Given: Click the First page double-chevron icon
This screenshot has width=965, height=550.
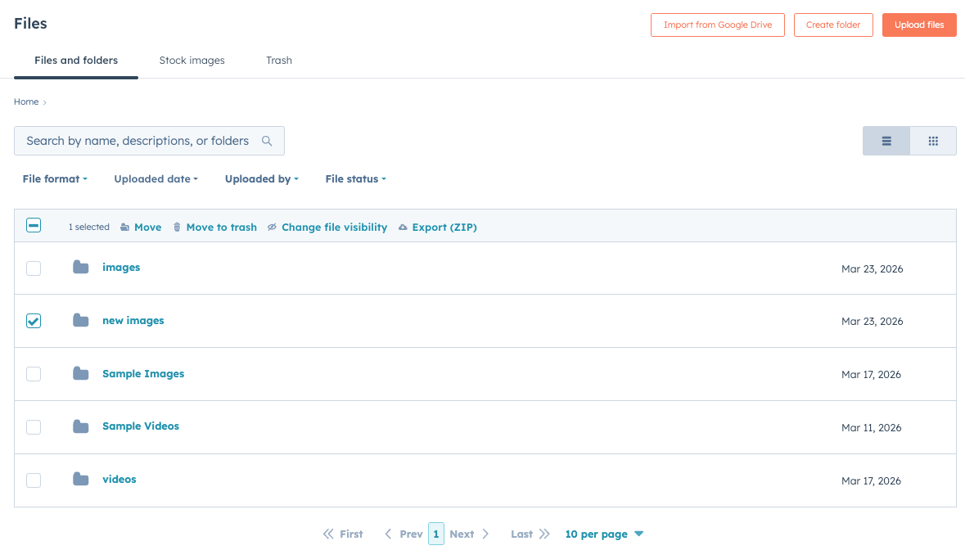Looking at the screenshot, I should point(329,534).
